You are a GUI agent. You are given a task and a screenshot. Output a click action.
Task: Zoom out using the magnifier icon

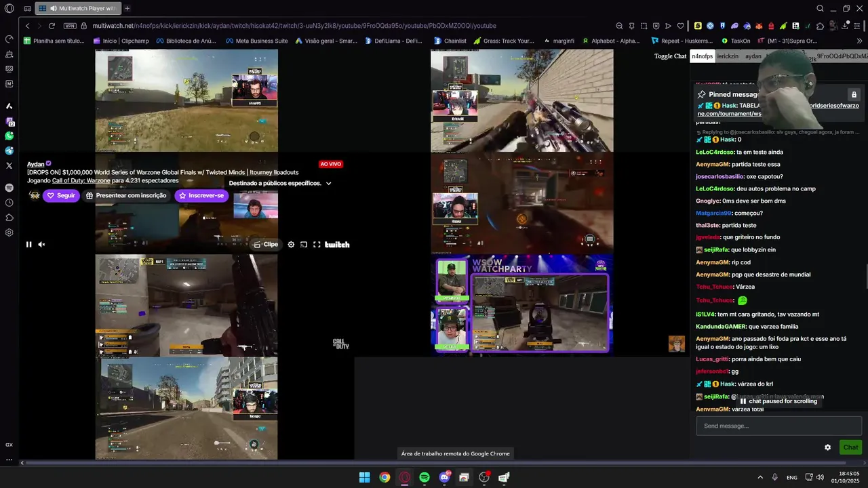(619, 26)
